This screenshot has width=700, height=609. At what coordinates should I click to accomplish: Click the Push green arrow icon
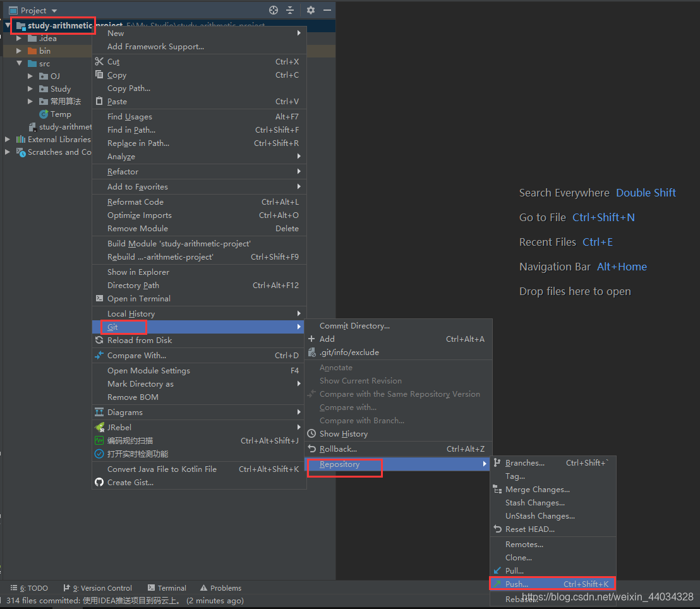pyautogui.click(x=497, y=584)
